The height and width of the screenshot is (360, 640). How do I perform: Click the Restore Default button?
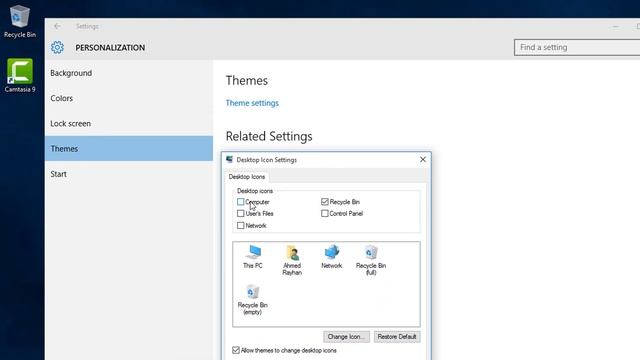[x=397, y=337]
